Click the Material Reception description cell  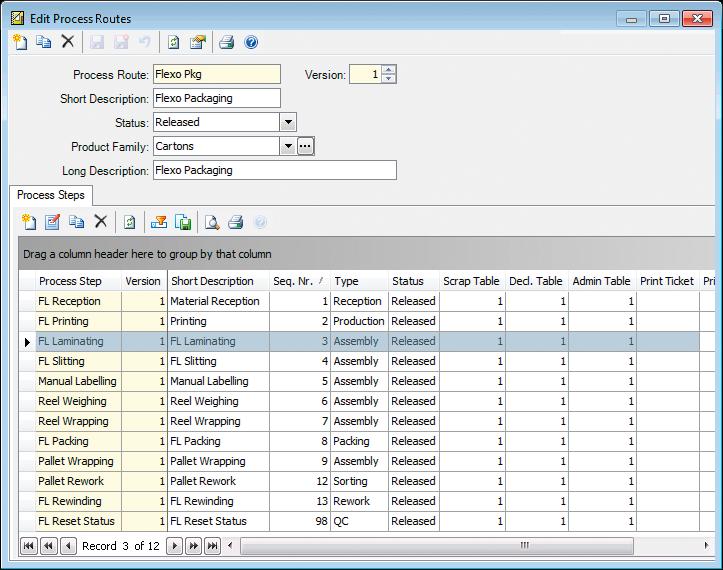(x=219, y=301)
